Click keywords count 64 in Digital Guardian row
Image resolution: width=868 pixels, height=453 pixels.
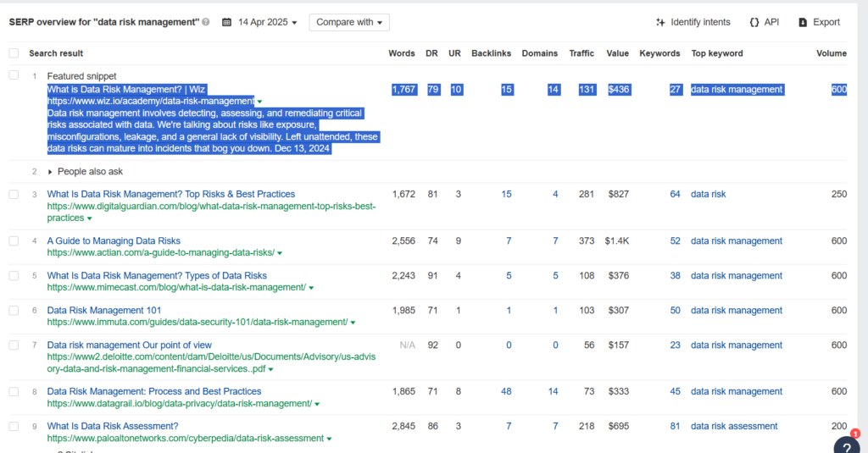[675, 194]
